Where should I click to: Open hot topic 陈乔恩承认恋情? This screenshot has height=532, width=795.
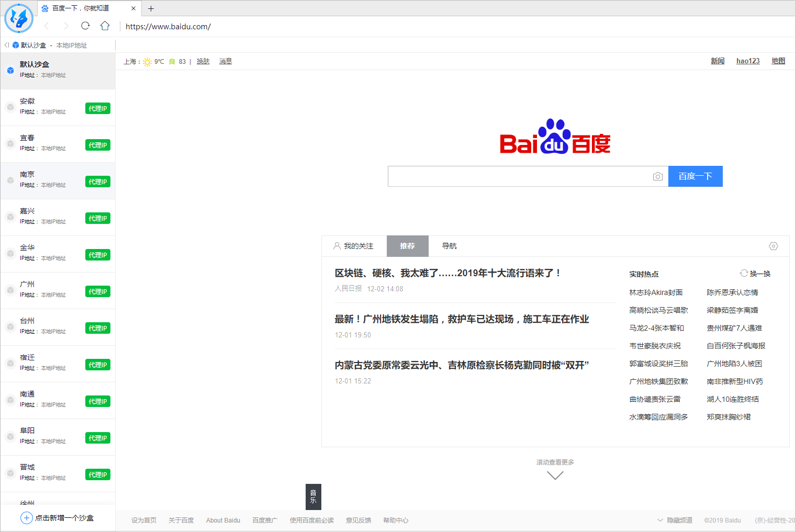pos(732,292)
